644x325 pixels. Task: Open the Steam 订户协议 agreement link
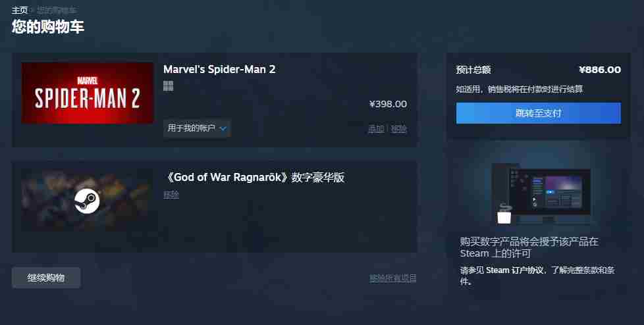[x=515, y=270]
